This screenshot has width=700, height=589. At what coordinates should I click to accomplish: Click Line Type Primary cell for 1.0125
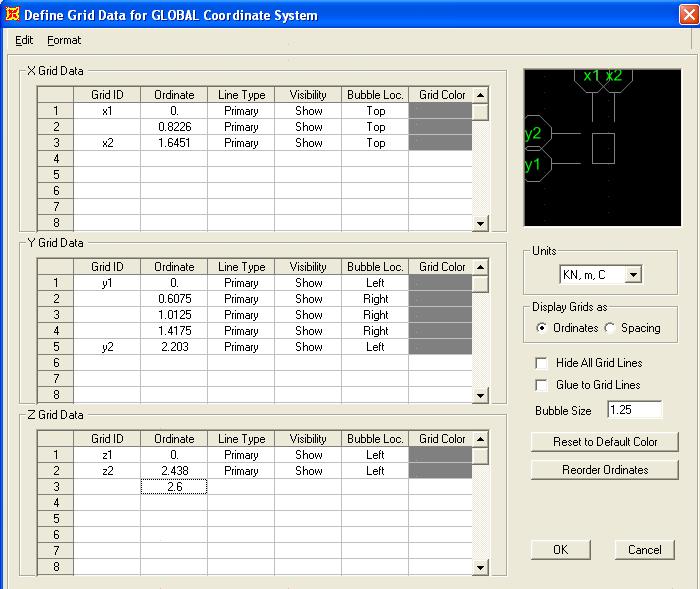point(241,315)
